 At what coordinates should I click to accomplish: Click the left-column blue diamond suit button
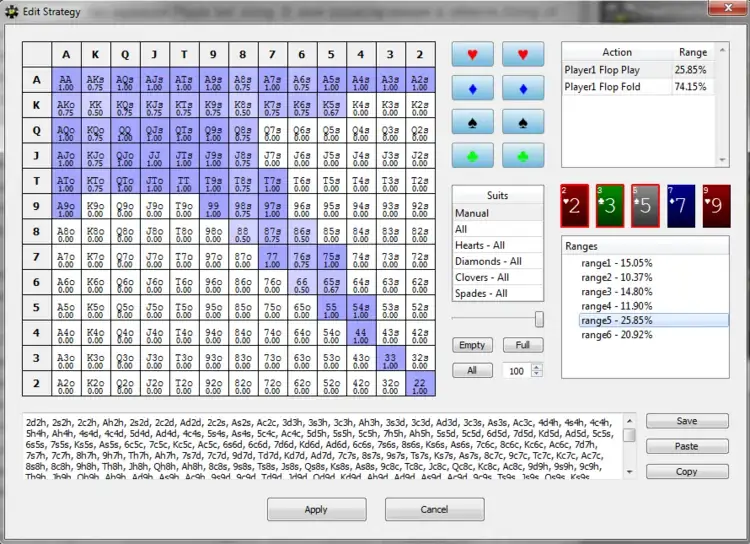(473, 88)
